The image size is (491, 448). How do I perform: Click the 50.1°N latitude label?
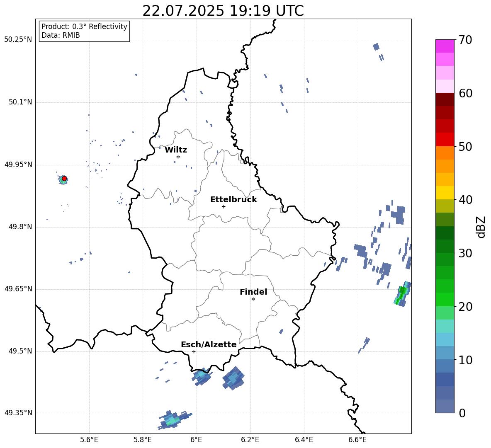pyautogui.click(x=20, y=102)
